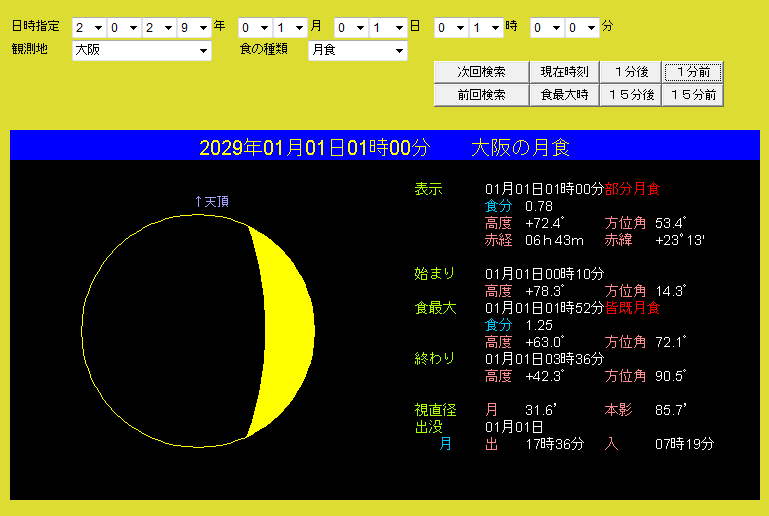This screenshot has height=516, width=769.
Task: Jump to the current time with 現在時刻
Action: 564,72
